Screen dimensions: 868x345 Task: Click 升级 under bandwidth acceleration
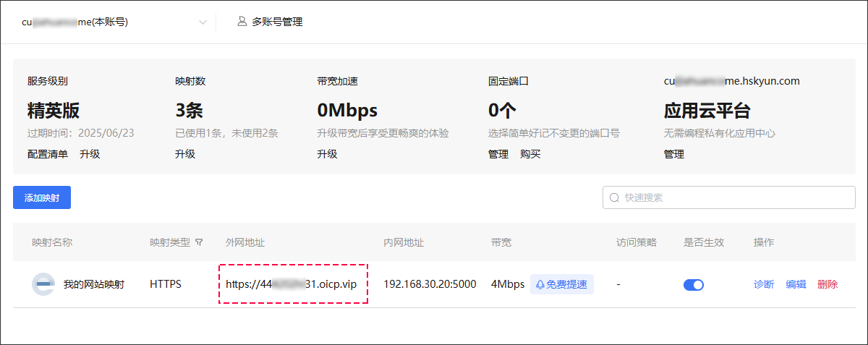click(x=327, y=154)
